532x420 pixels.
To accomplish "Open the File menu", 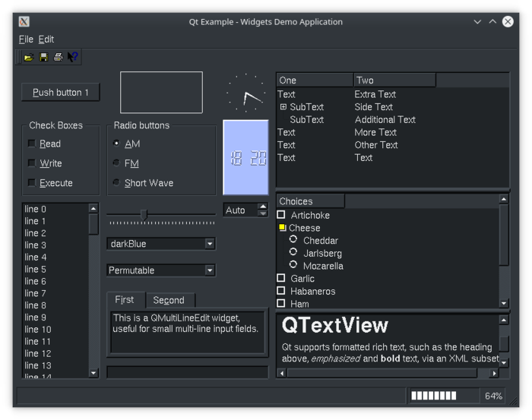I will pyautogui.click(x=26, y=39).
